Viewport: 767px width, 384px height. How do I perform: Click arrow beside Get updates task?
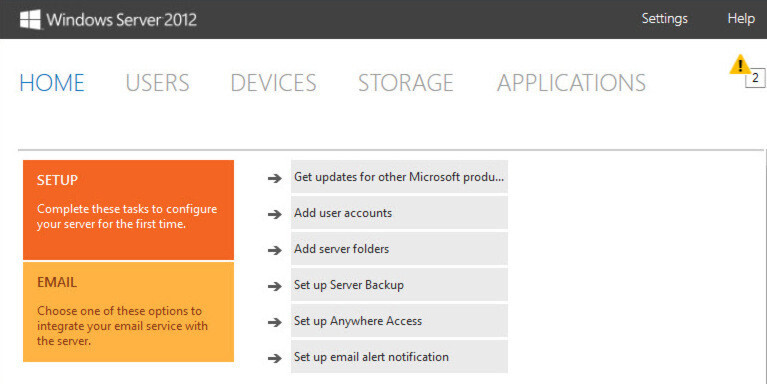click(275, 178)
